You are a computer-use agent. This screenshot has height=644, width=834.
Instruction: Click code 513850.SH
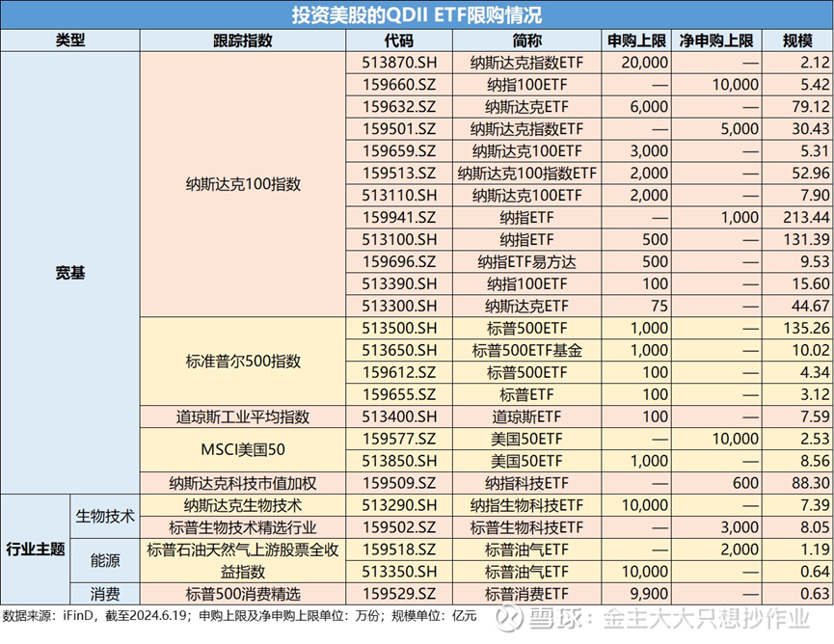[x=399, y=461]
